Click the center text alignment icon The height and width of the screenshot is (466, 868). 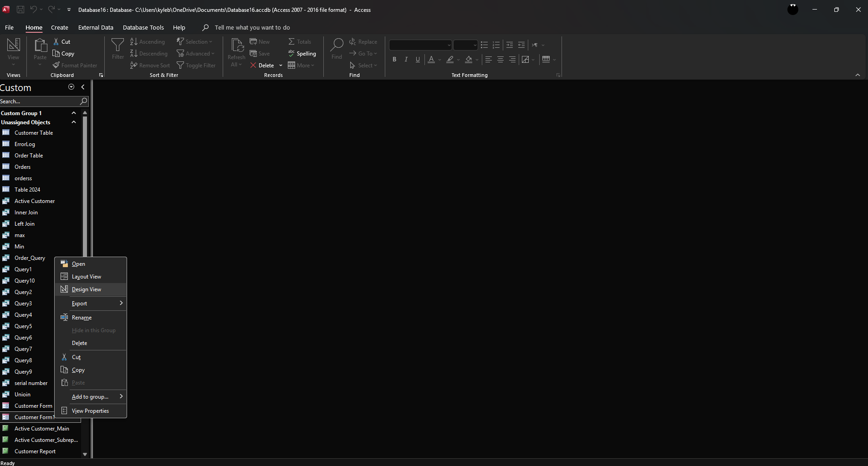[500, 59]
